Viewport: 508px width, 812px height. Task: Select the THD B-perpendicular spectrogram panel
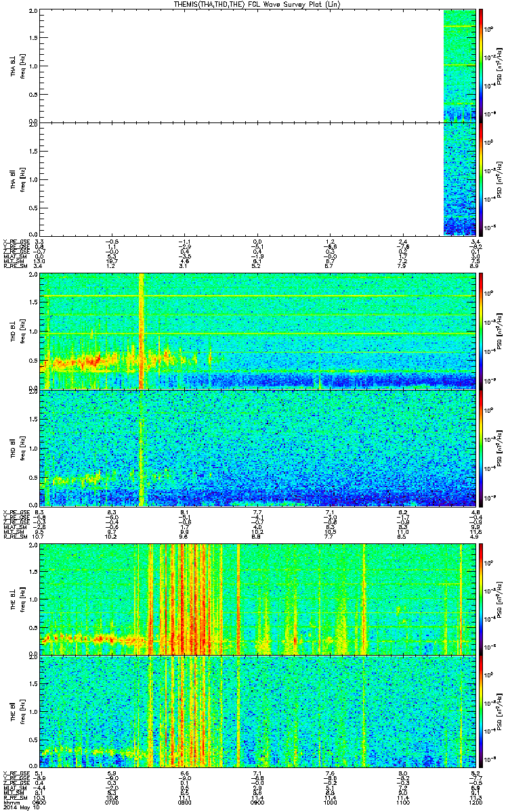click(x=257, y=331)
